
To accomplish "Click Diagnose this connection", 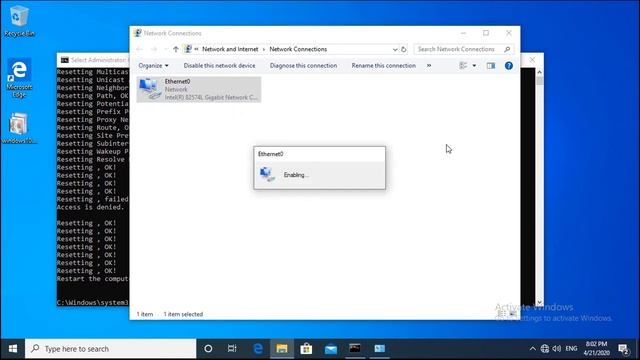I will click(x=303, y=65).
